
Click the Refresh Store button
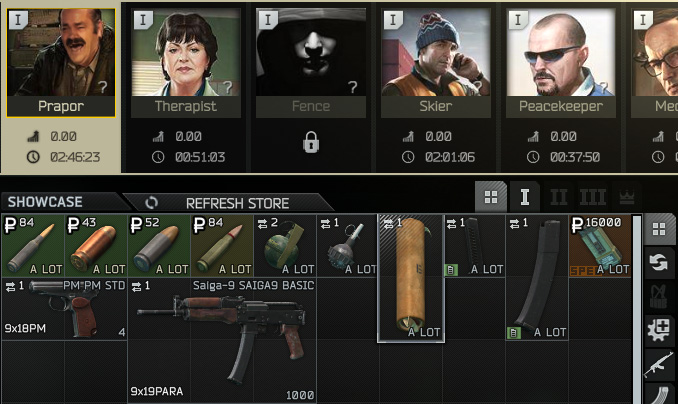coord(228,203)
